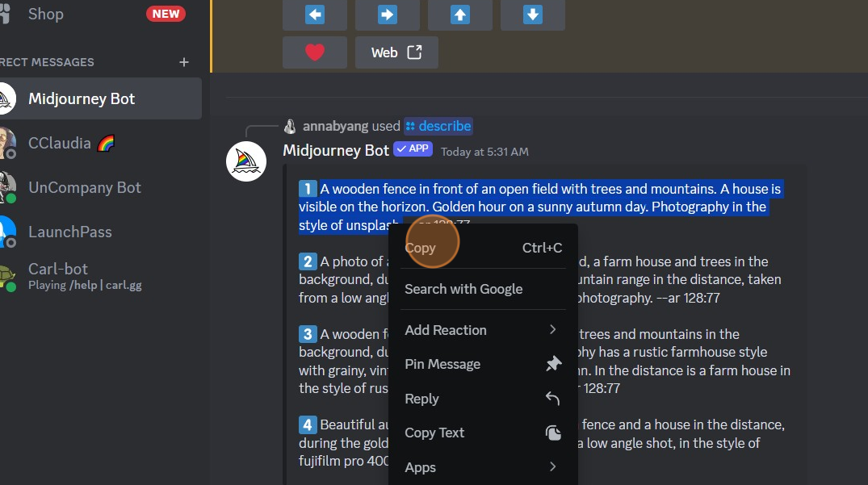Click the UnCompany Bot avatar
Viewport: 868px width, 485px height.
(6, 187)
